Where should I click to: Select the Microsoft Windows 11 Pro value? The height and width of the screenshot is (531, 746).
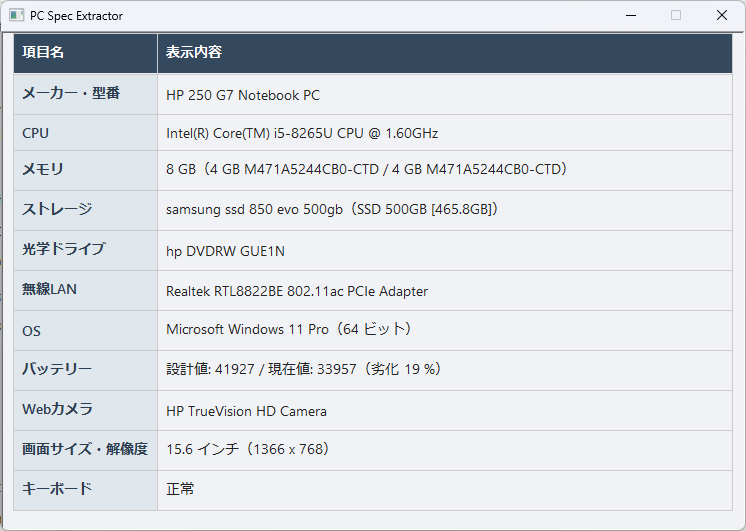(x=290, y=329)
